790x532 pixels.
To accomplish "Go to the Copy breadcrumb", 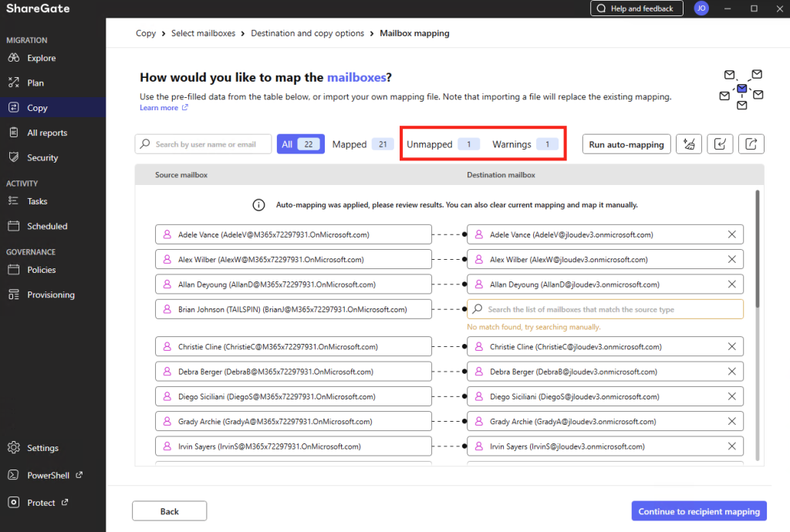I will pos(146,33).
